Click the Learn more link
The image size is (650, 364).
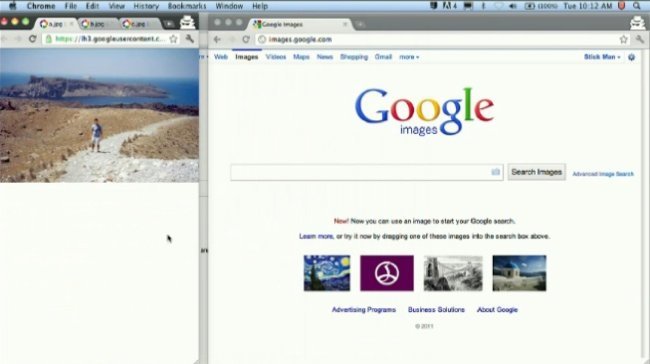[x=316, y=236]
